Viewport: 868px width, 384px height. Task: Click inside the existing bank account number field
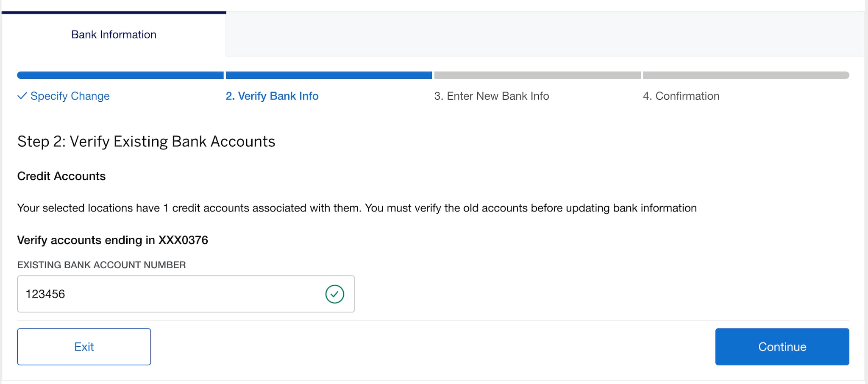click(170, 294)
